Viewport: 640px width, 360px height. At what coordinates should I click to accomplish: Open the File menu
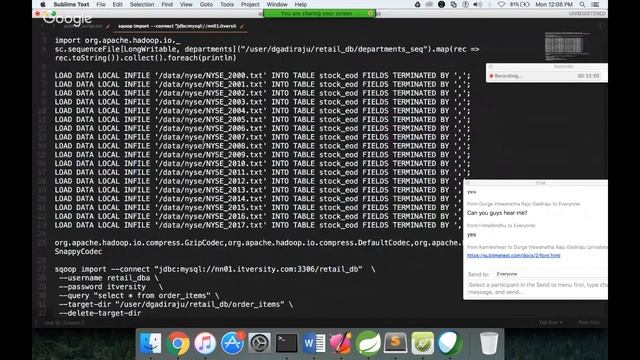(101, 4)
